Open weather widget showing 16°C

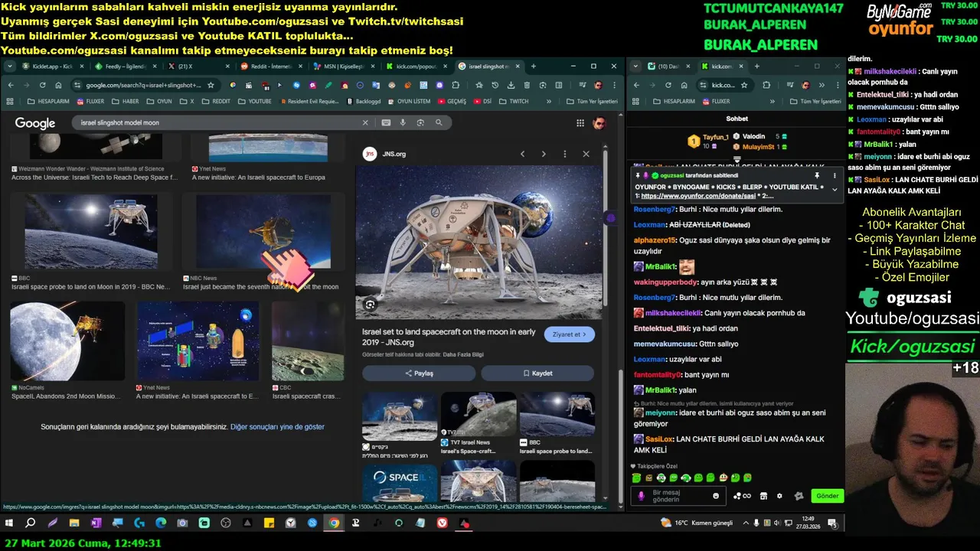pyautogui.click(x=697, y=523)
